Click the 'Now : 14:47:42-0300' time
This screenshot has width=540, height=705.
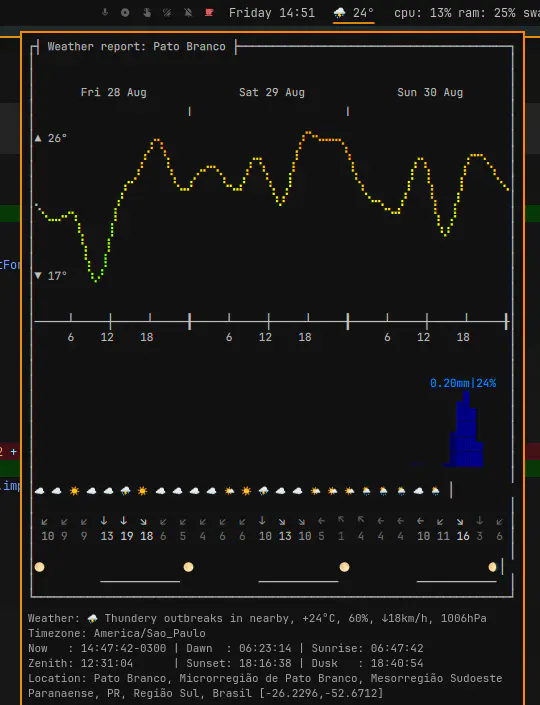pos(97,648)
